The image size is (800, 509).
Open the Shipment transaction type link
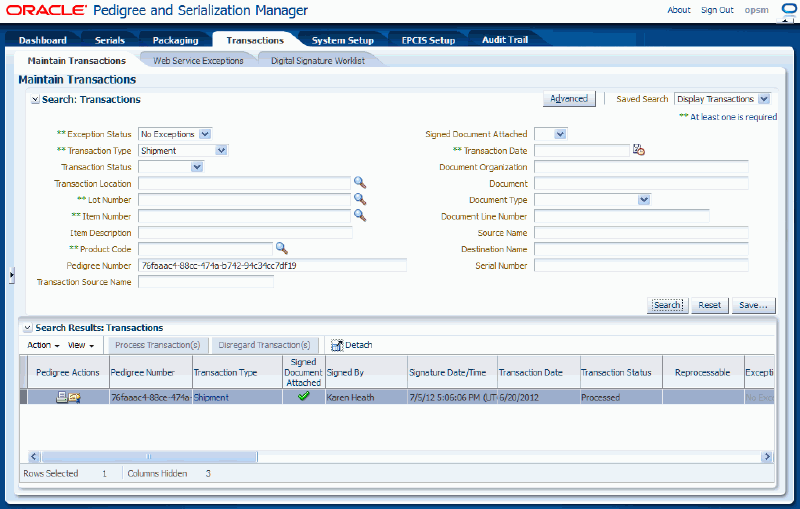[211, 397]
